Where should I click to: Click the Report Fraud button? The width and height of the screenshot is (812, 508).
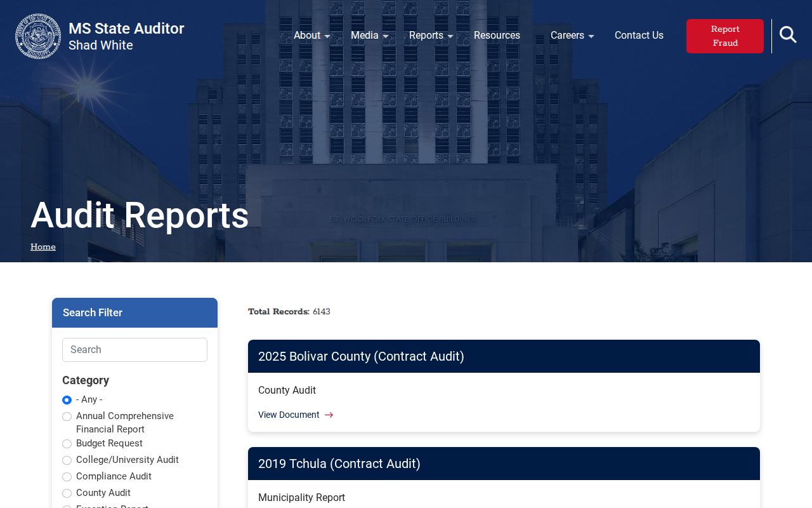(x=725, y=36)
